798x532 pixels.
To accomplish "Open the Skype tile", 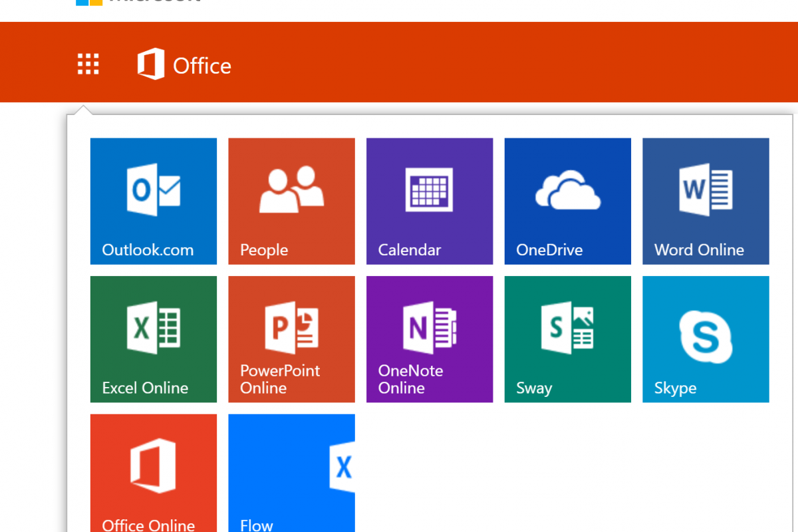I will point(706,339).
